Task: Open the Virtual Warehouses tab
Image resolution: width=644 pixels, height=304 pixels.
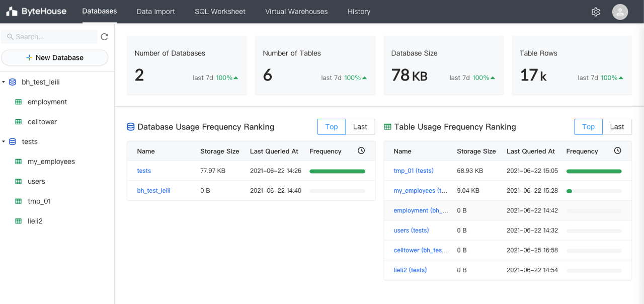Action: tap(296, 12)
